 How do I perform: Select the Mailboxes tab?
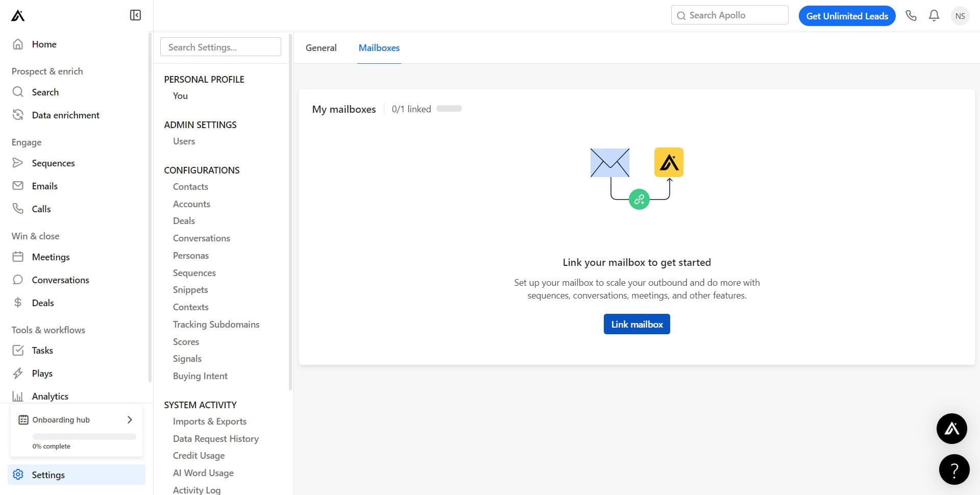[x=379, y=47]
